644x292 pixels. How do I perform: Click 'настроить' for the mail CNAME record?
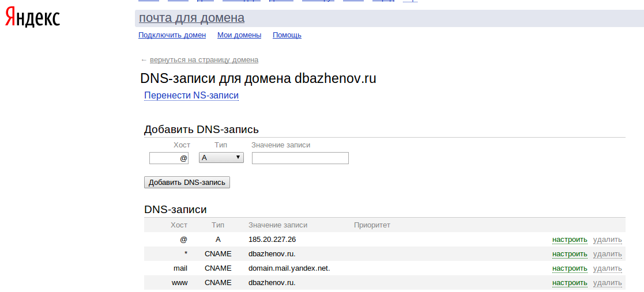click(569, 268)
